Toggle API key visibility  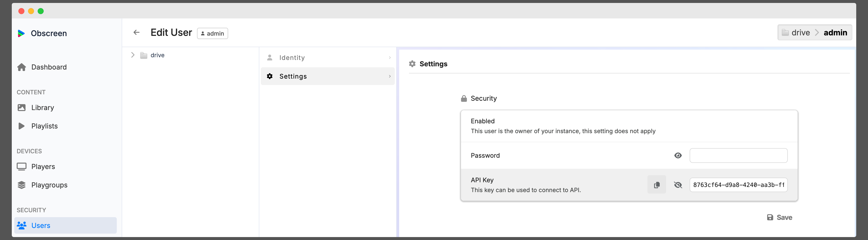[x=678, y=185]
